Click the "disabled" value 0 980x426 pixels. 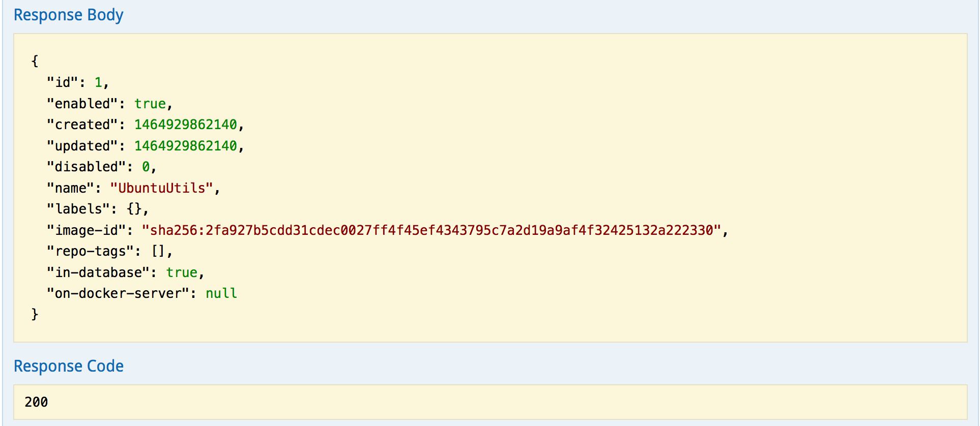pyautogui.click(x=146, y=167)
